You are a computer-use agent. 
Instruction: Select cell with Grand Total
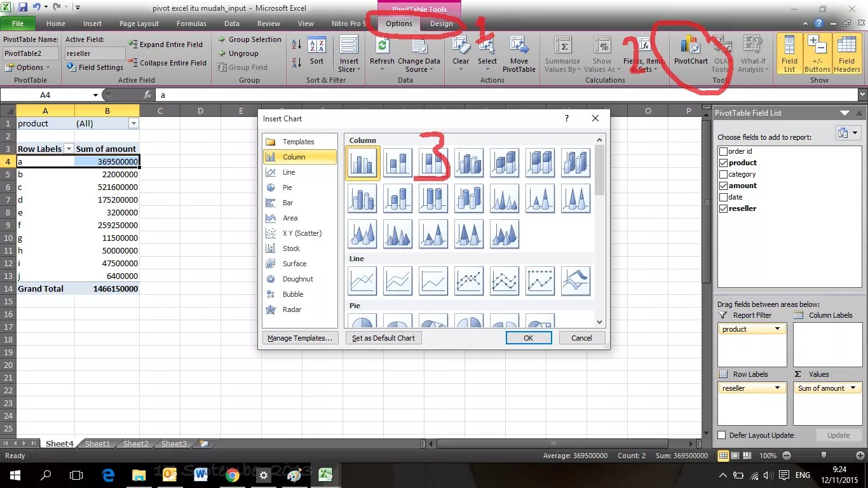(x=46, y=288)
